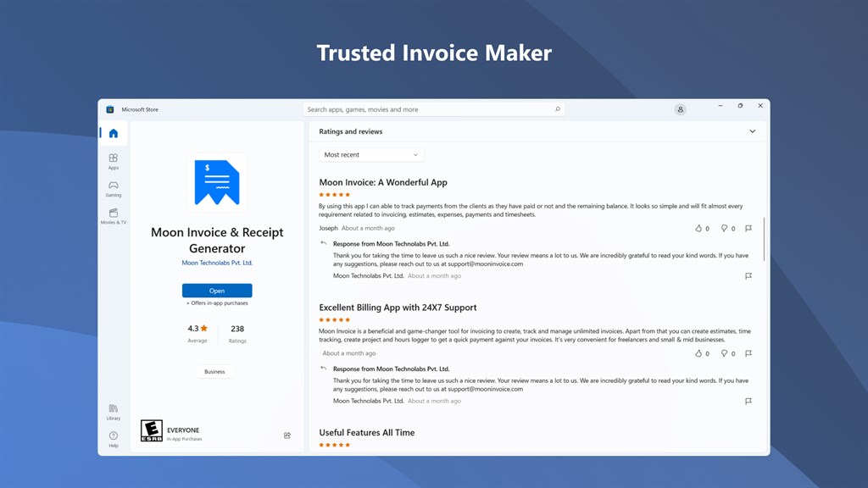
Task: Open the Most recent sort dropdown
Action: [371, 155]
